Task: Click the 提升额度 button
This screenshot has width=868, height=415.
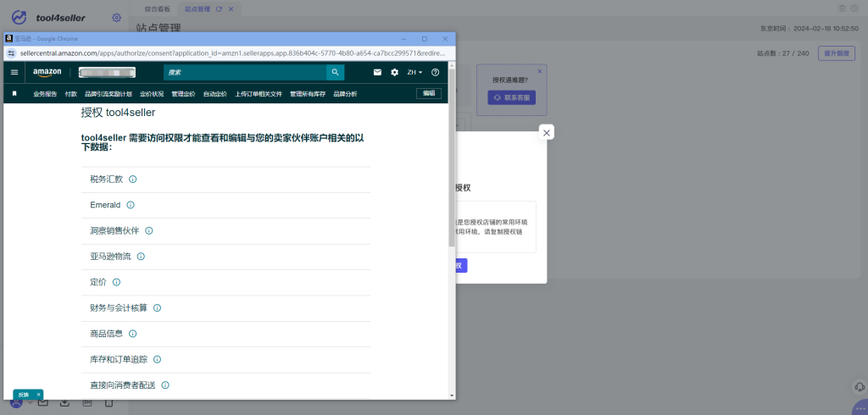Action: click(837, 53)
